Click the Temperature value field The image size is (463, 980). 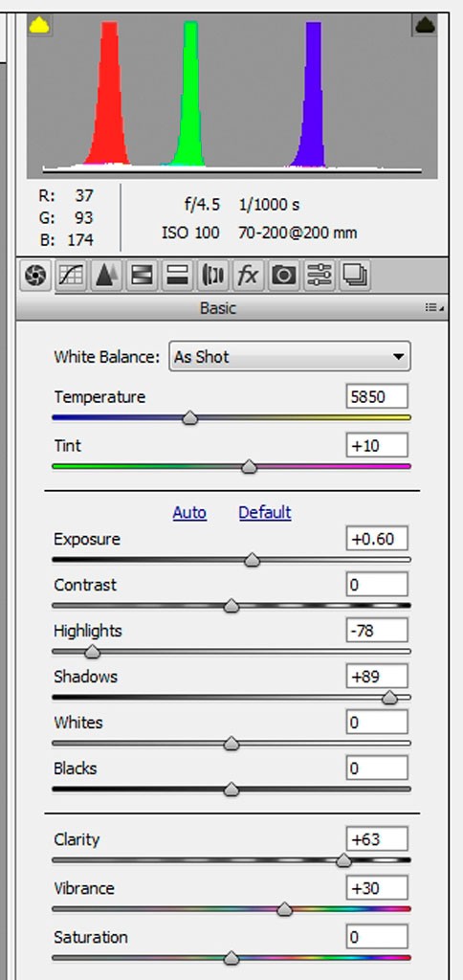pyautogui.click(x=377, y=397)
